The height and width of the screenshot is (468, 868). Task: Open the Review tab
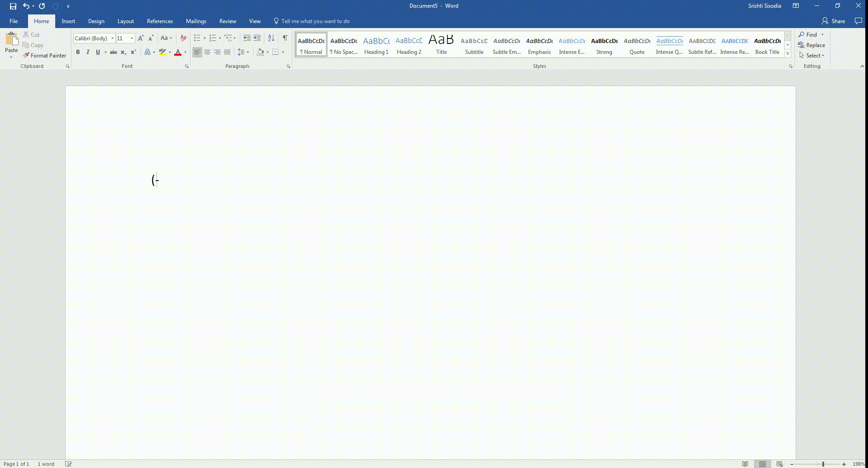(x=228, y=21)
